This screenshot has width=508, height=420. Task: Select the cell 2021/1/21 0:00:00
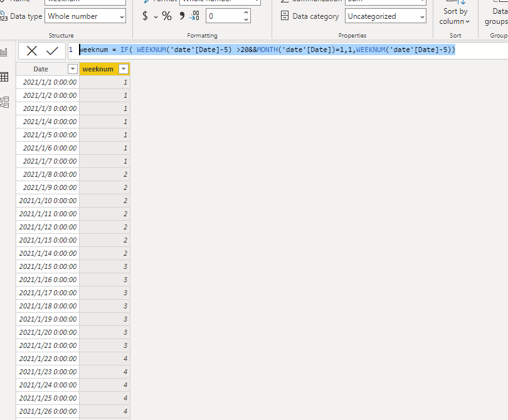tap(48, 345)
